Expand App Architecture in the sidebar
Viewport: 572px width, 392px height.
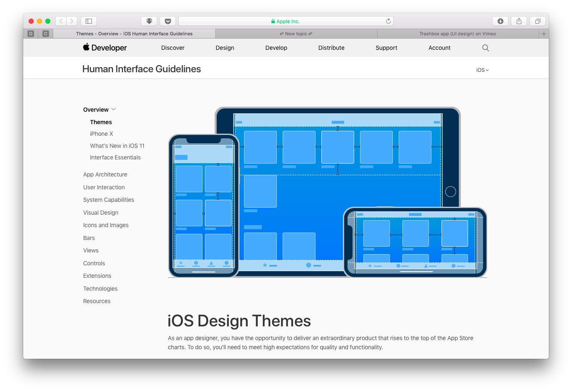pyautogui.click(x=105, y=174)
